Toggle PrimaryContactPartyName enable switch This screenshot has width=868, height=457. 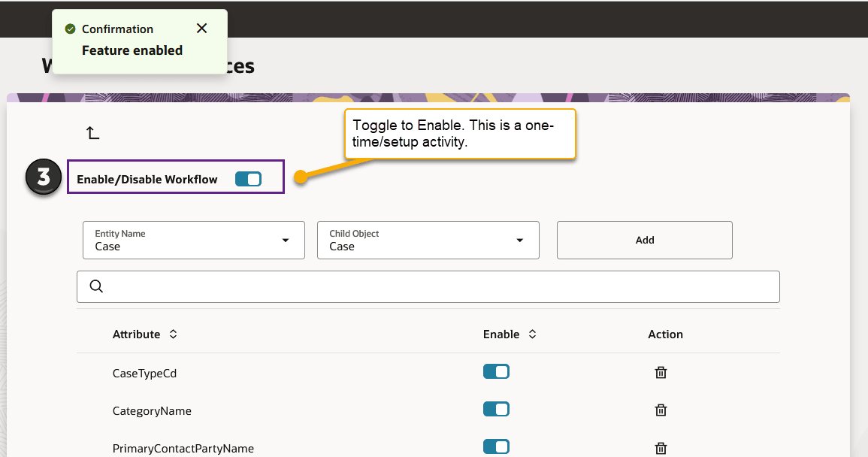tap(496, 446)
